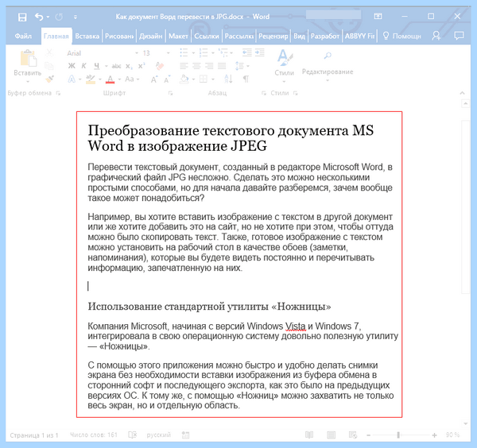Viewport: 477px width, 448px height.
Task: Save the document with the floppy disk icon
Action: coord(22,17)
